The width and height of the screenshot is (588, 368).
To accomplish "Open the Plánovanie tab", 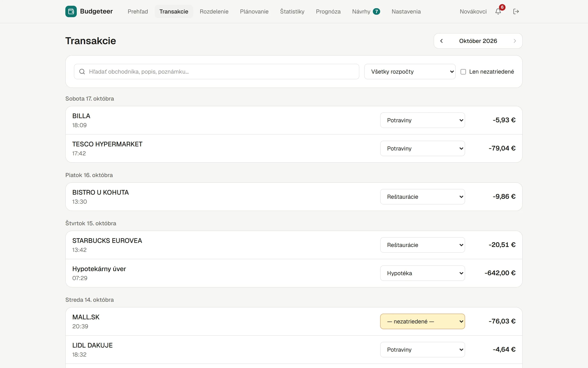I will point(254,11).
